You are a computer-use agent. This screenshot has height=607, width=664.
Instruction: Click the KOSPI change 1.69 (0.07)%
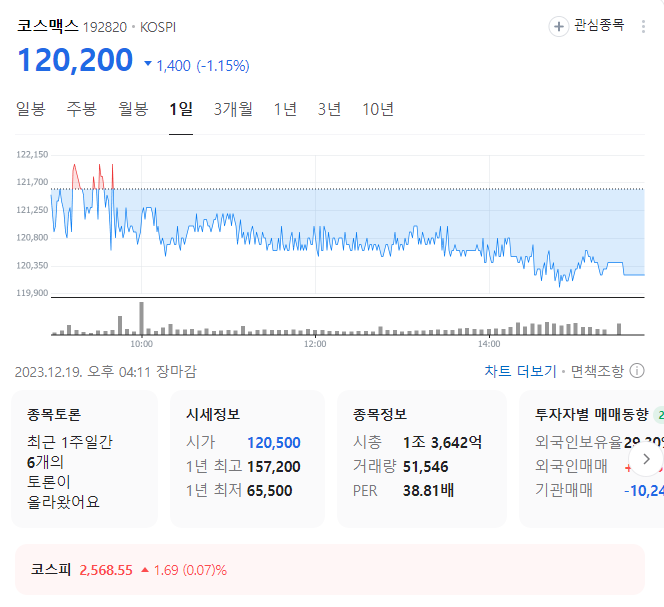(191, 570)
